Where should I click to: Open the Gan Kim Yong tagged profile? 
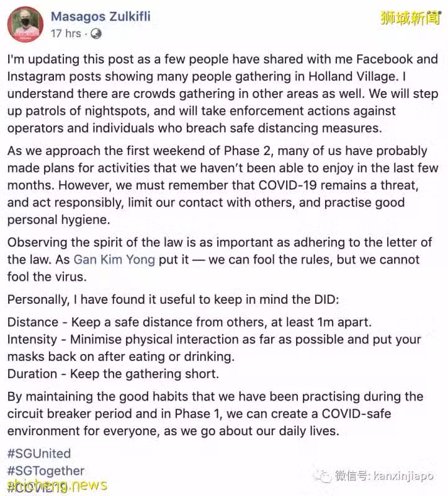pos(114,260)
